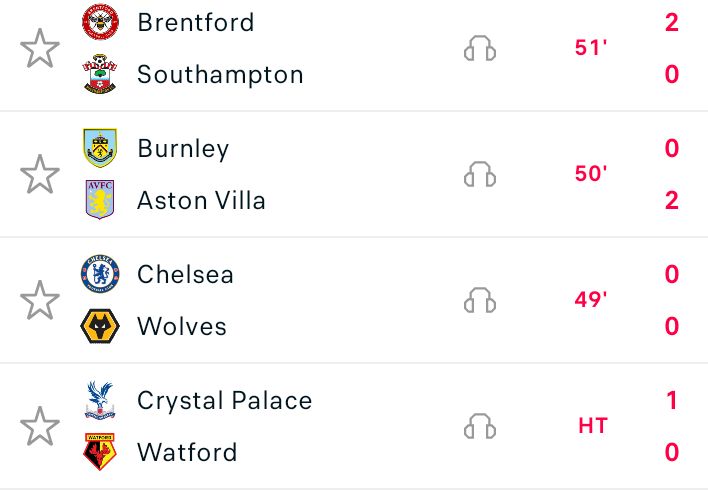The height and width of the screenshot is (492, 708).
Task: Click Aston Villa's score of 2
Action: pos(671,200)
